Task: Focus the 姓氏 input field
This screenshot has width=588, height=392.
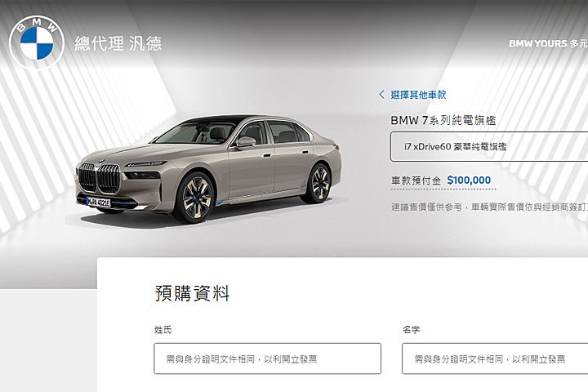Action: 267,359
